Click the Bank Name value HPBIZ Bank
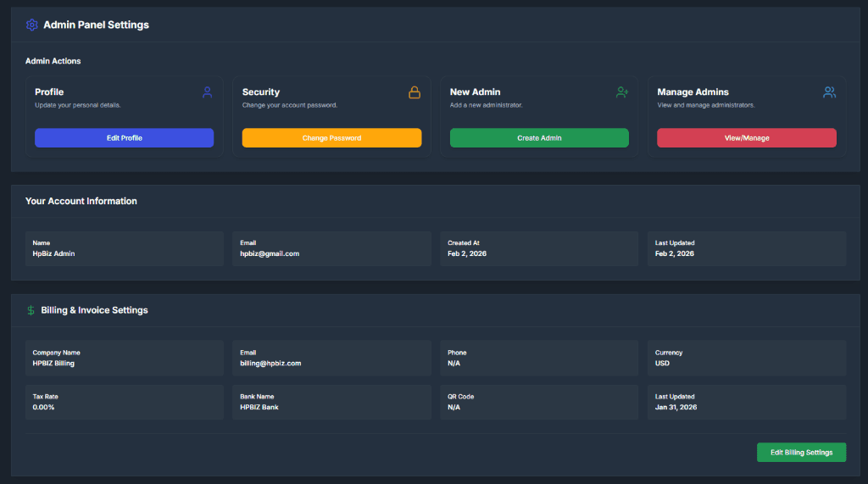This screenshot has width=868, height=484. (259, 407)
